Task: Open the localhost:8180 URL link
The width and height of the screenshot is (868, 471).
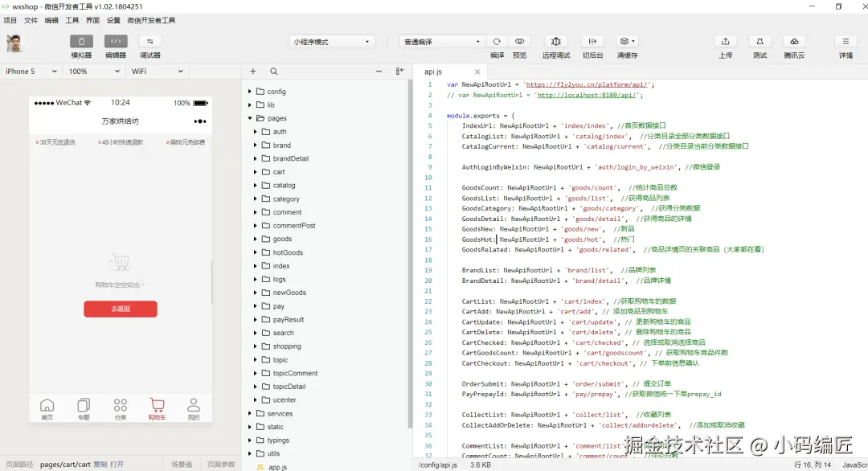Action: click(586, 95)
